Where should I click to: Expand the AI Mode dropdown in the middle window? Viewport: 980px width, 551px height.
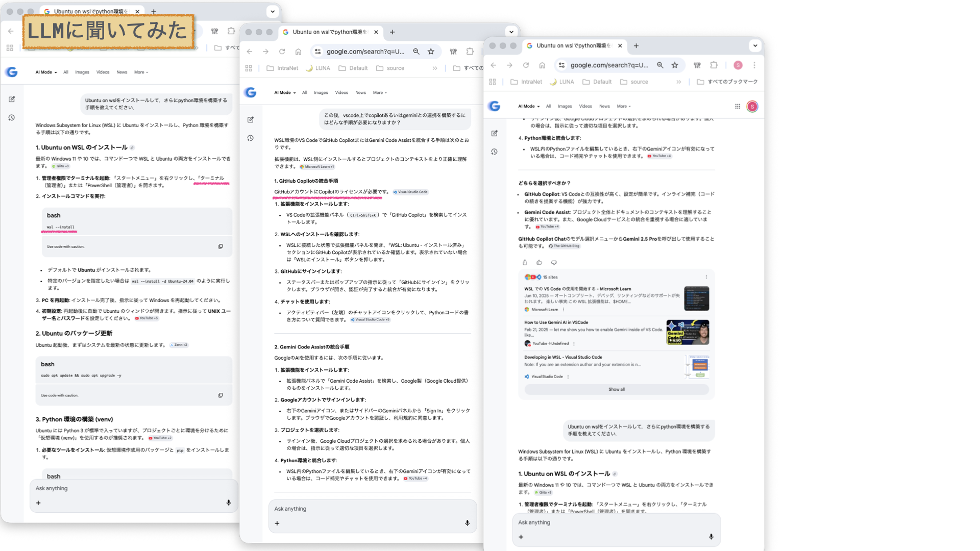pos(285,92)
